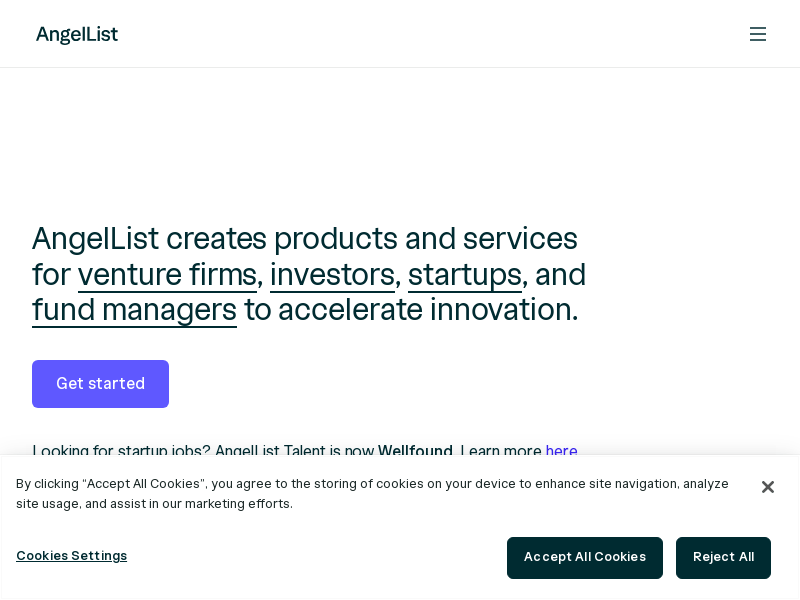Visit the 'startups' underlined link

(465, 275)
